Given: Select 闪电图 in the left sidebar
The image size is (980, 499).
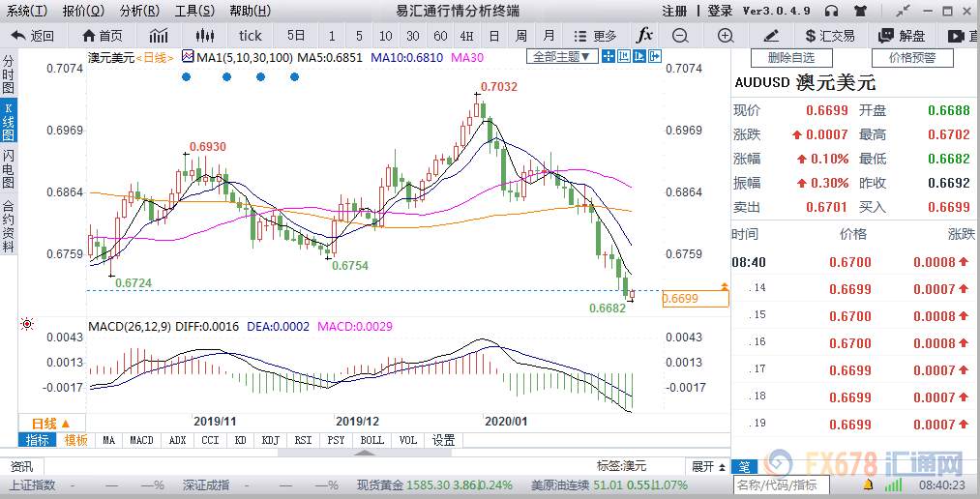Looking at the screenshot, I should 8,168.
